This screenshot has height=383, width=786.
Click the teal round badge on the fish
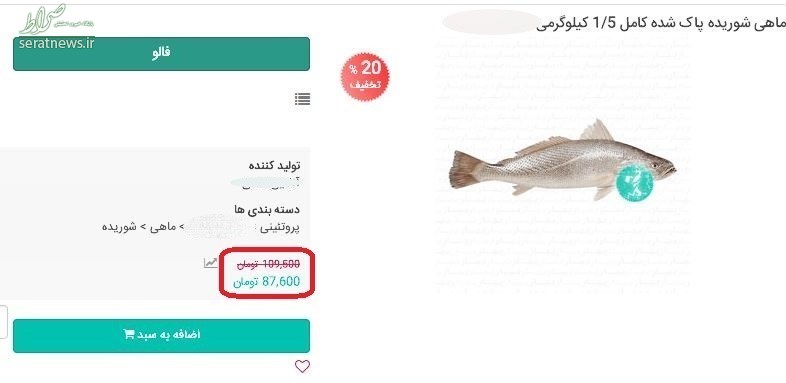point(635,182)
